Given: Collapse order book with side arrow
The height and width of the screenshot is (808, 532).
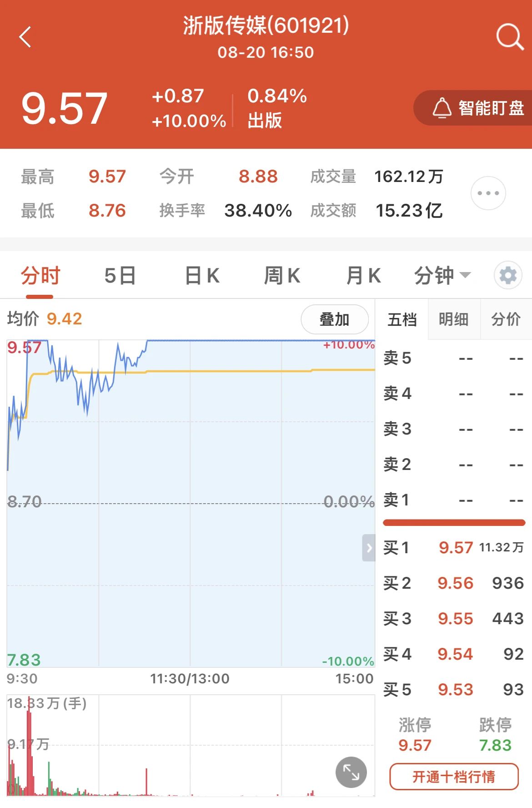Looking at the screenshot, I should tap(369, 548).
